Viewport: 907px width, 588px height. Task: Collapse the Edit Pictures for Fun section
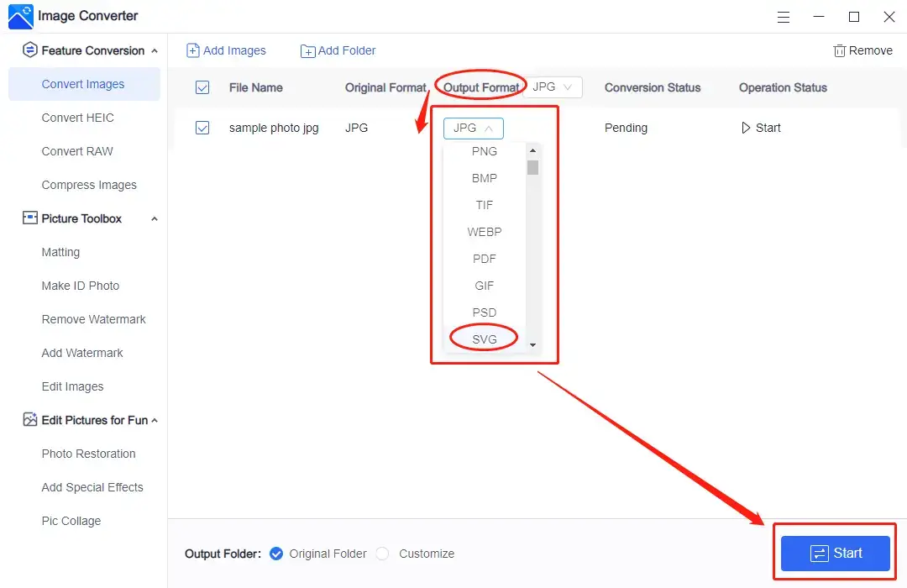155,420
